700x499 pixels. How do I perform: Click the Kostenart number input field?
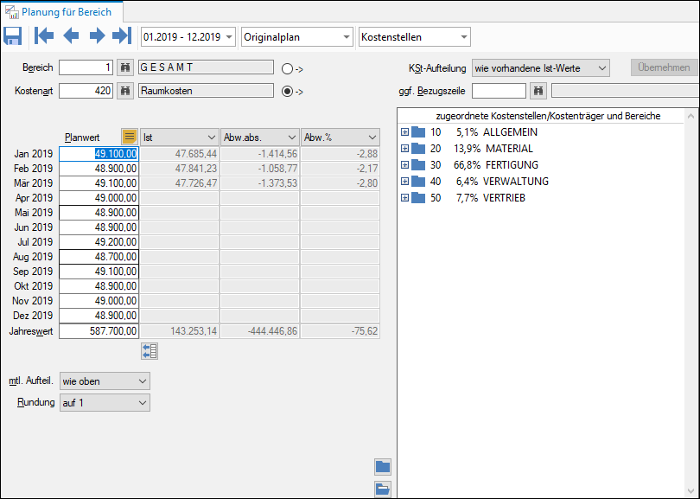[x=86, y=91]
